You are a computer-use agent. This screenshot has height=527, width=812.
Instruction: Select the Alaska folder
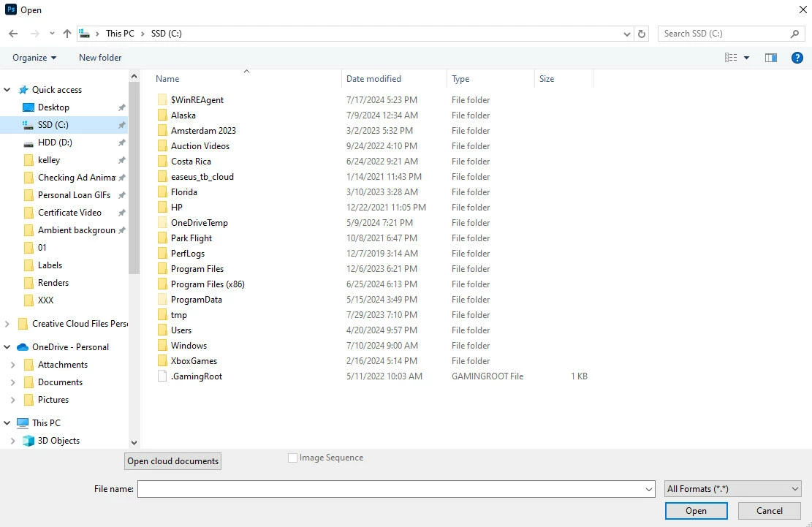click(x=183, y=115)
